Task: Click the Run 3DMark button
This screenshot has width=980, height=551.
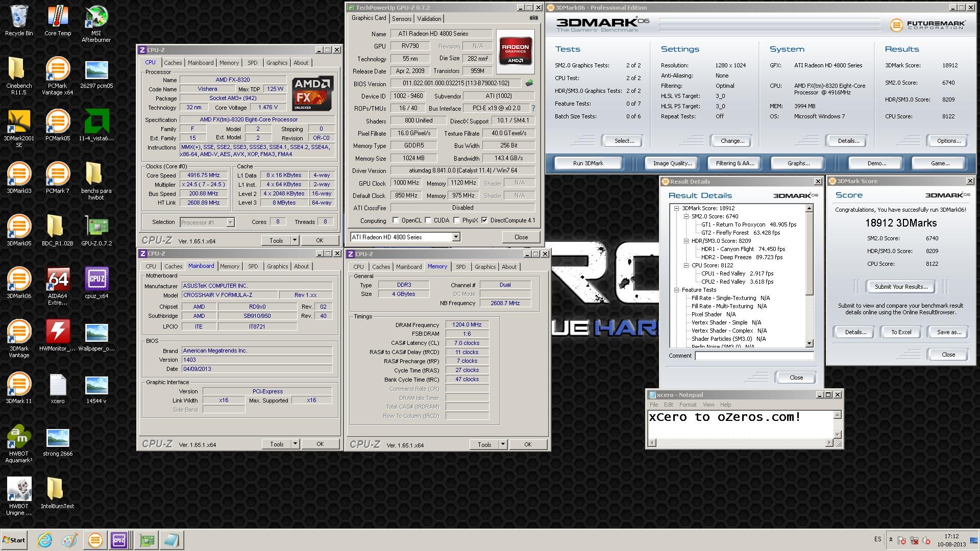Action: [588, 163]
